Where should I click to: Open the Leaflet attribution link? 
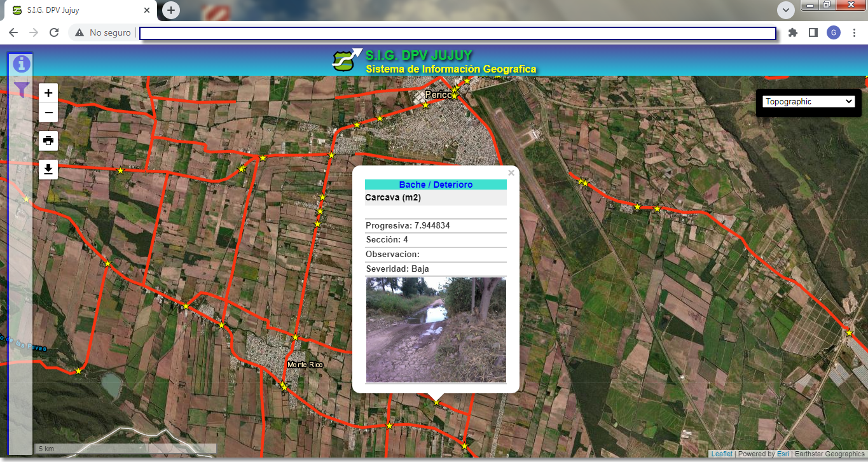coord(722,454)
